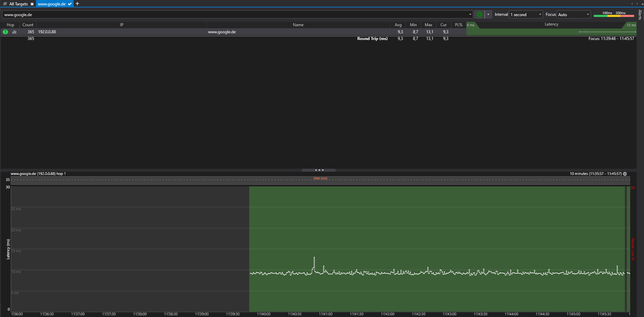Screen dimensions: 644x317
Task: Add a new target tab
Action: tap(77, 4)
